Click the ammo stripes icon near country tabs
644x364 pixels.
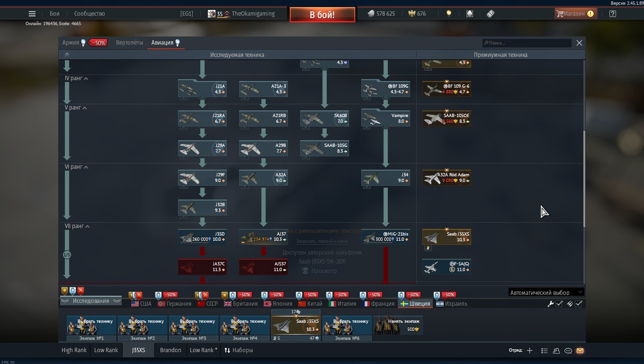[x=570, y=304]
